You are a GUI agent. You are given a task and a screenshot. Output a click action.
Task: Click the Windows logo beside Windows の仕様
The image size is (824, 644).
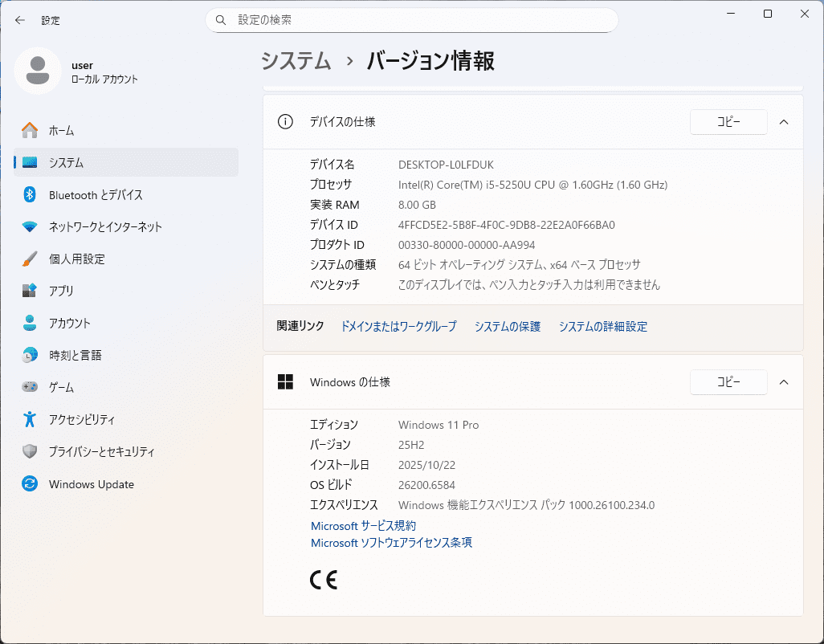(285, 382)
